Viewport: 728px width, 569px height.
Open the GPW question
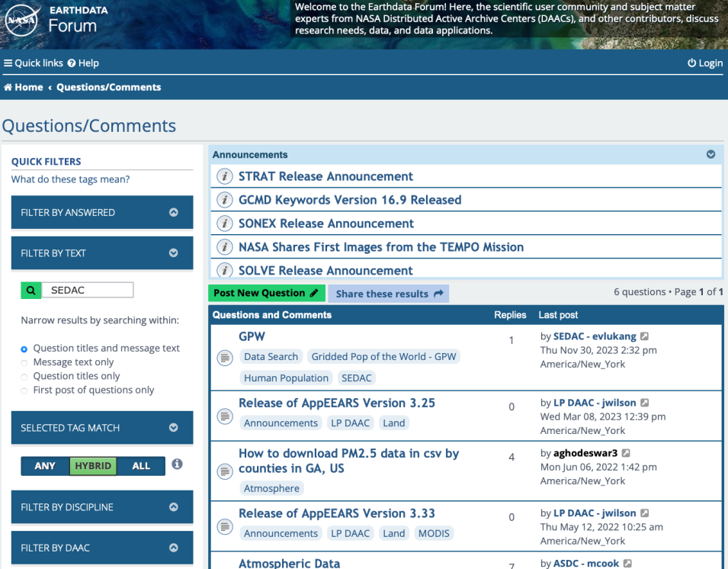click(x=252, y=336)
